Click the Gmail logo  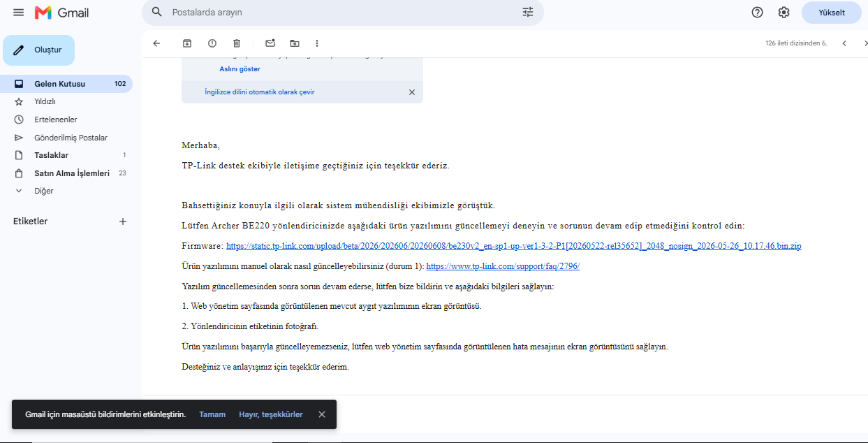[x=62, y=13]
